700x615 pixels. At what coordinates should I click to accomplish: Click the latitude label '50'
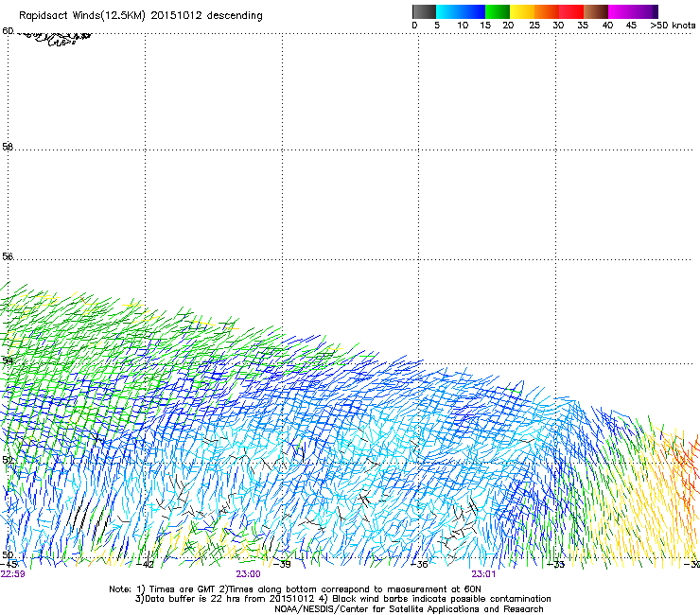pyautogui.click(x=8, y=554)
